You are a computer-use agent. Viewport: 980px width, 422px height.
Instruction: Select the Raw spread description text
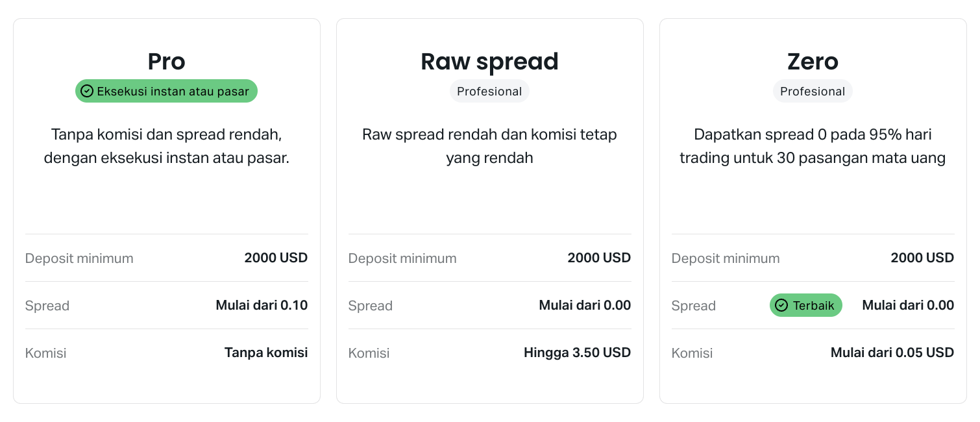pos(489,146)
